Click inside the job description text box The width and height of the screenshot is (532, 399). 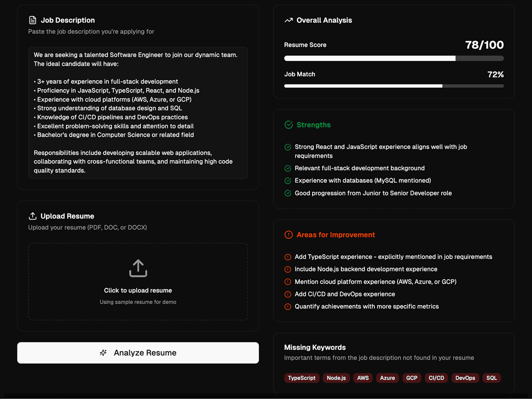tap(138, 113)
